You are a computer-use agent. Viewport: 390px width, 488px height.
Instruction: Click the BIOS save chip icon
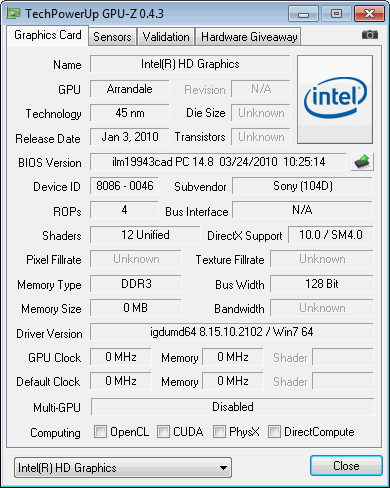[x=362, y=162]
